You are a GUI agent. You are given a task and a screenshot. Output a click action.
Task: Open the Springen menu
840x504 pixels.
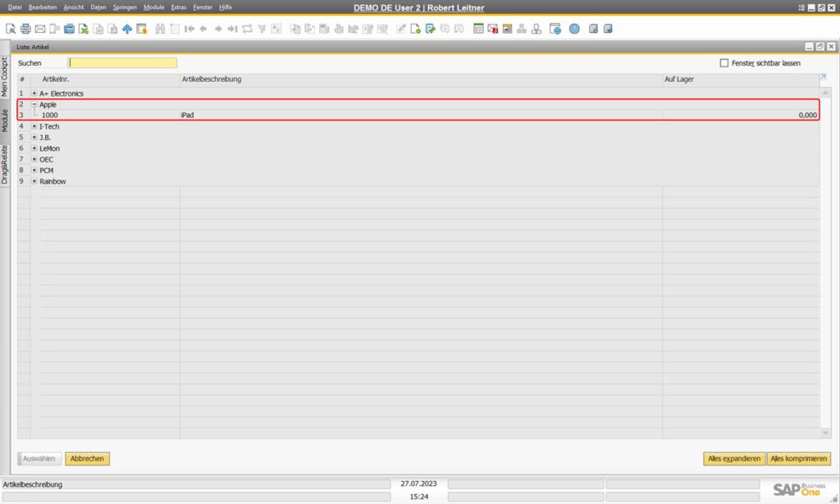(125, 7)
